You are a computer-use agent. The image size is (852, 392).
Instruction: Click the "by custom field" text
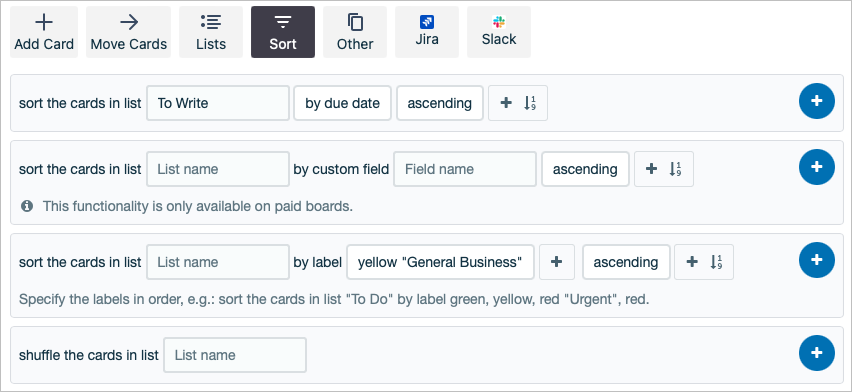pyautogui.click(x=341, y=169)
